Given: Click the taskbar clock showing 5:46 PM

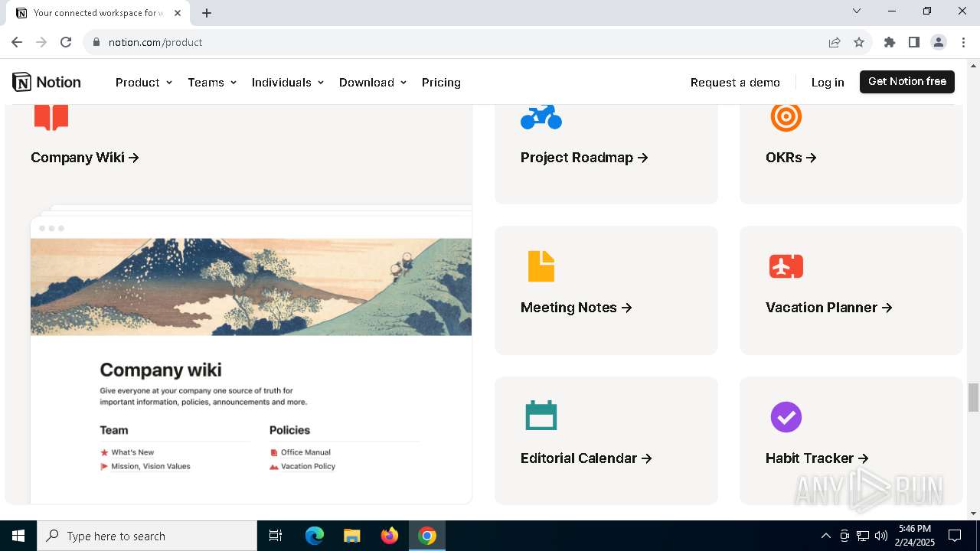Looking at the screenshot, I should point(915,536).
